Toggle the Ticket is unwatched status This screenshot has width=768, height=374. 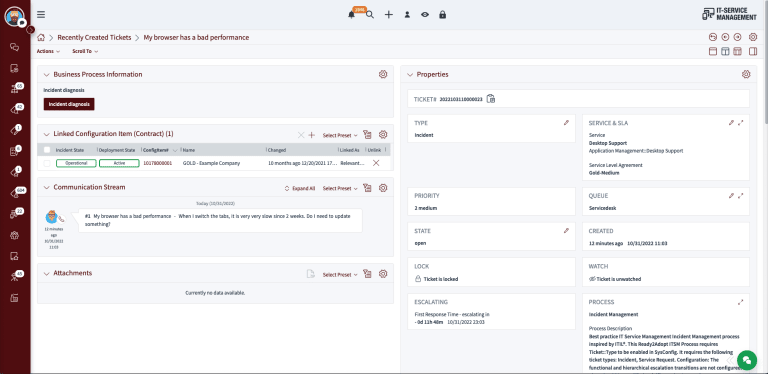point(615,279)
